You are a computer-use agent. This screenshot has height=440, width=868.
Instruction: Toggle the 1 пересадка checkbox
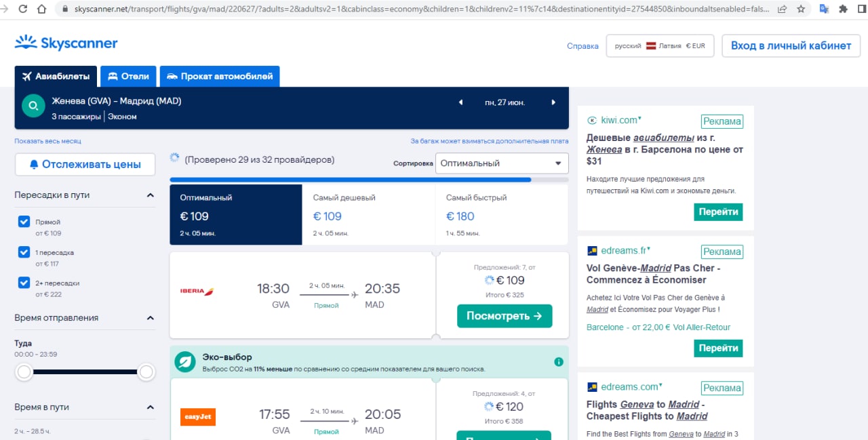point(24,252)
